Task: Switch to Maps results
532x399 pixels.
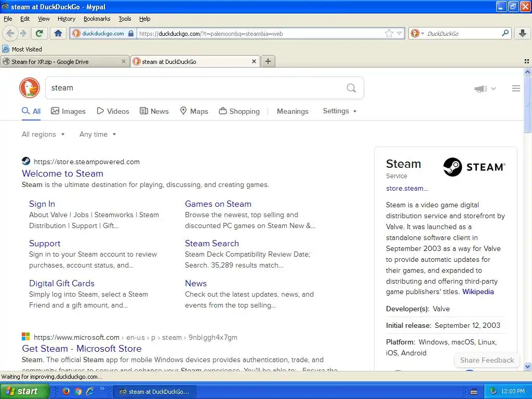Action: pyautogui.click(x=194, y=111)
